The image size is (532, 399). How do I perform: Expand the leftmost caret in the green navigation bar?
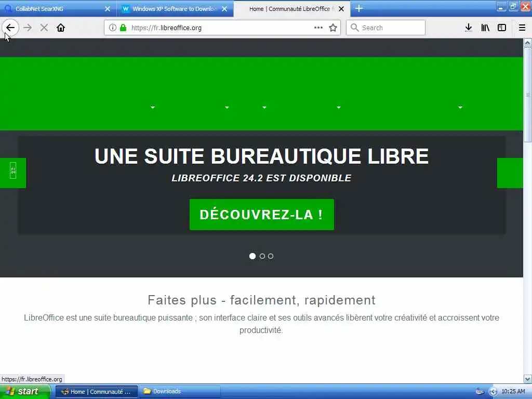tap(153, 107)
